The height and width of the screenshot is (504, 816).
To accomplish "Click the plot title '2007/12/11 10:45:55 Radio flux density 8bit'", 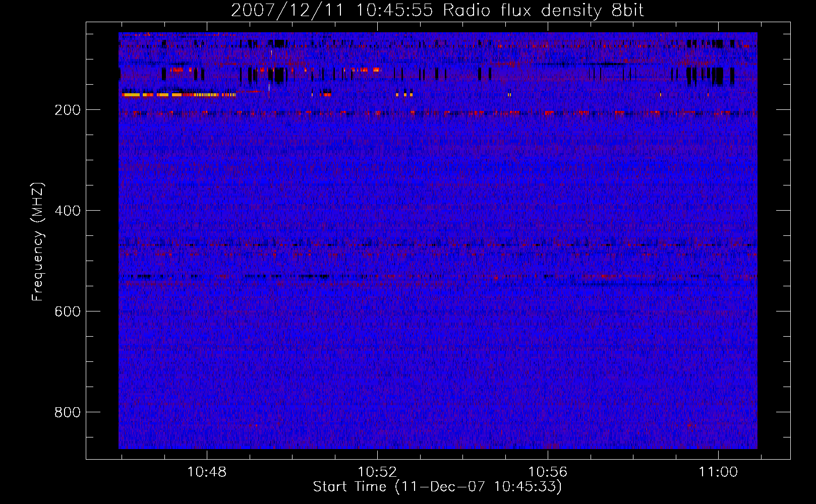I will pos(437,10).
